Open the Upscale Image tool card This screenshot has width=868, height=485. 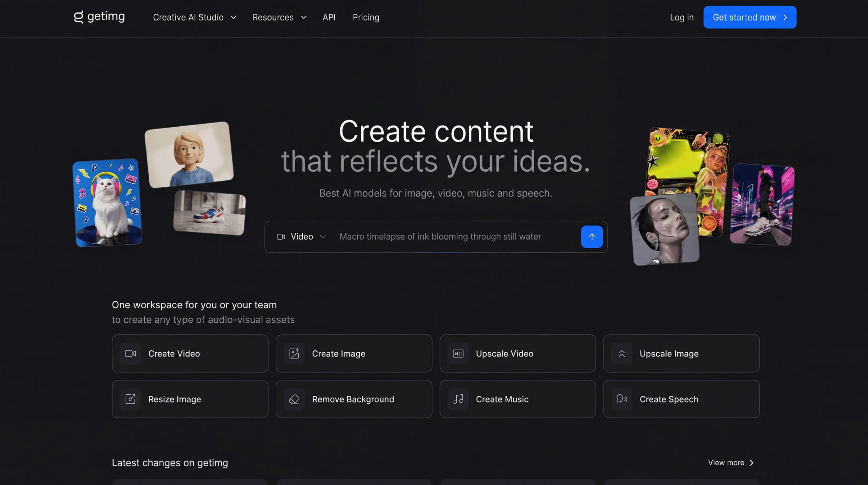click(681, 353)
